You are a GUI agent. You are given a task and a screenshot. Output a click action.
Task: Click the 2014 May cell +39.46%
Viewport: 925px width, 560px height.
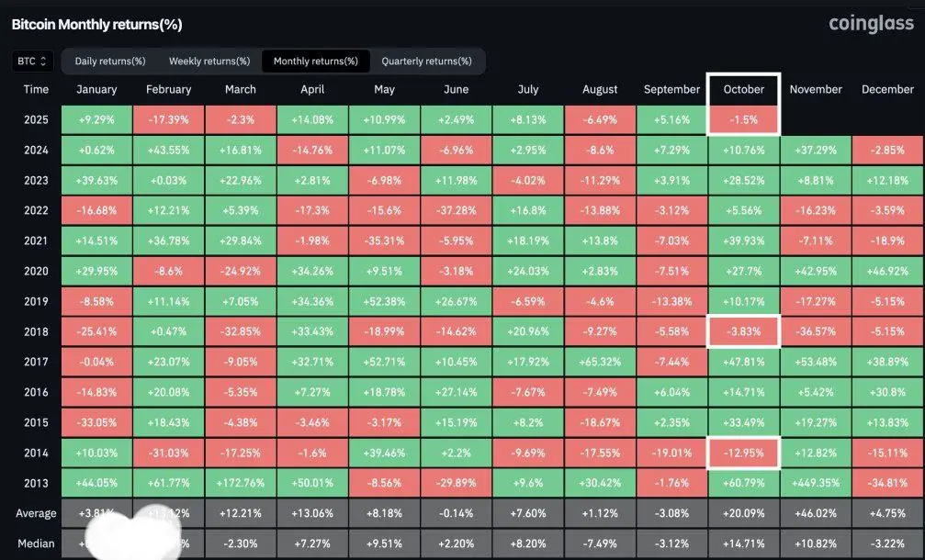click(385, 453)
